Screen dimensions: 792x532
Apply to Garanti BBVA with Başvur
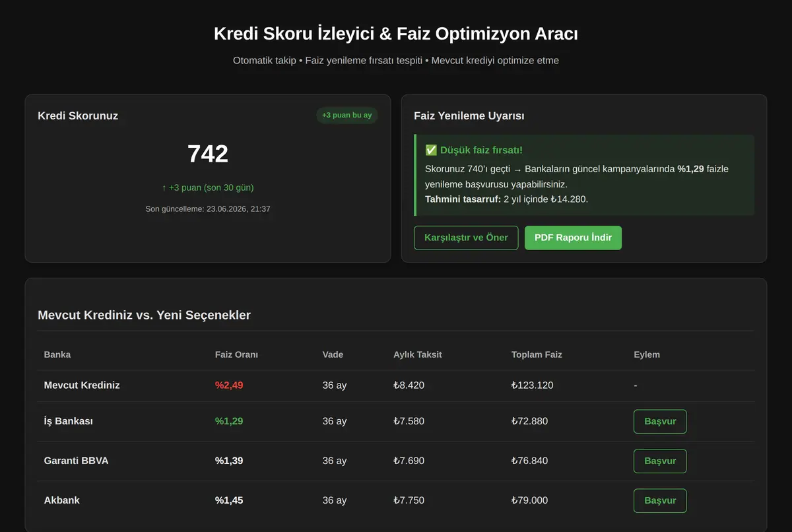click(660, 461)
